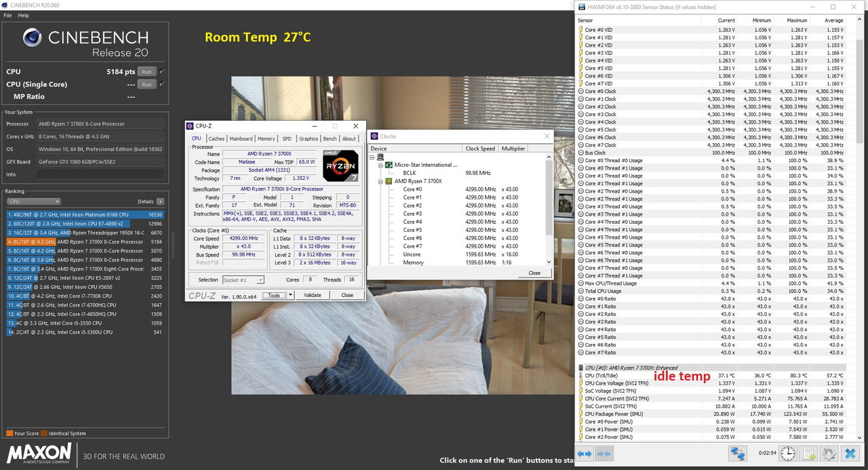Collapse the AMD Ryzen 7 3700X node

coord(380,181)
